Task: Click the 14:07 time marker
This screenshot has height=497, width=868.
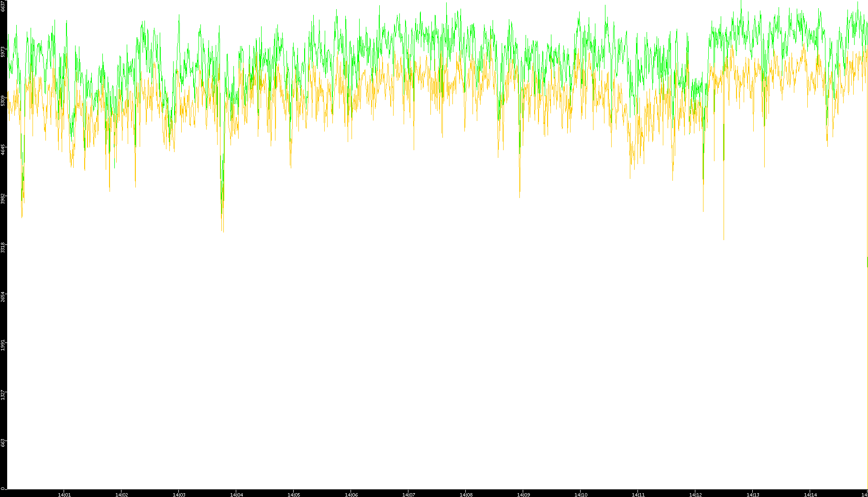Action: tap(408, 495)
